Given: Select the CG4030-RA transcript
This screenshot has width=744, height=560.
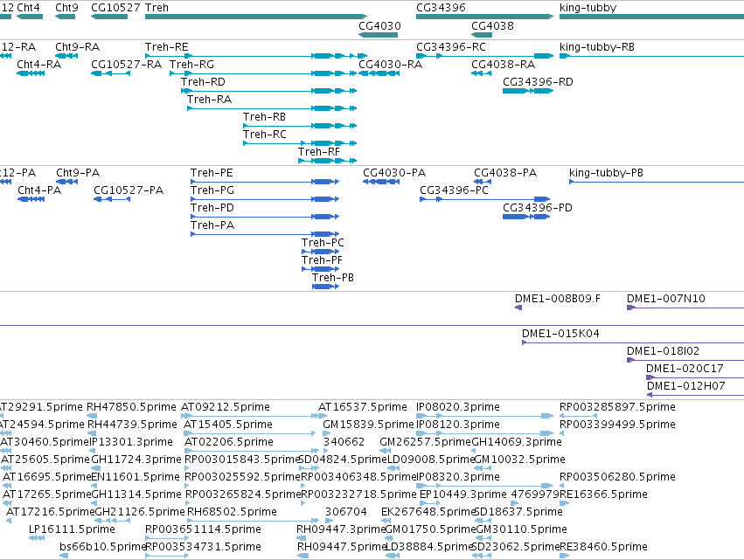Looking at the screenshot, I should pos(379,73).
